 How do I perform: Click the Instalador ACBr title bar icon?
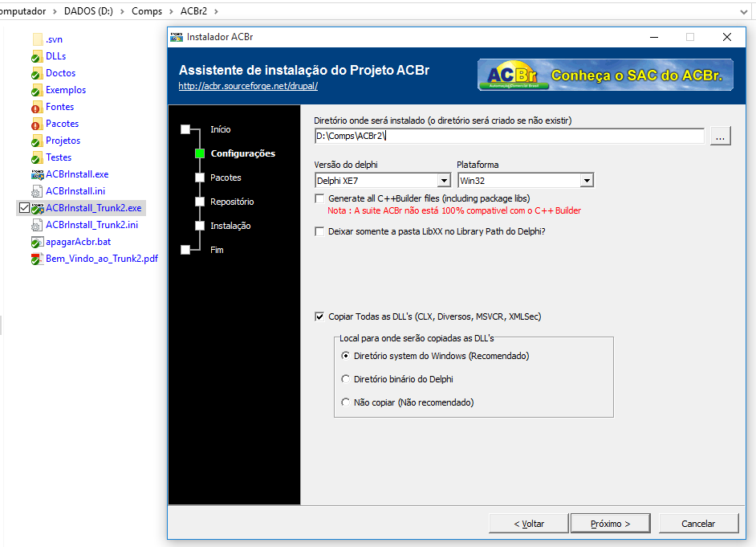[x=177, y=37]
